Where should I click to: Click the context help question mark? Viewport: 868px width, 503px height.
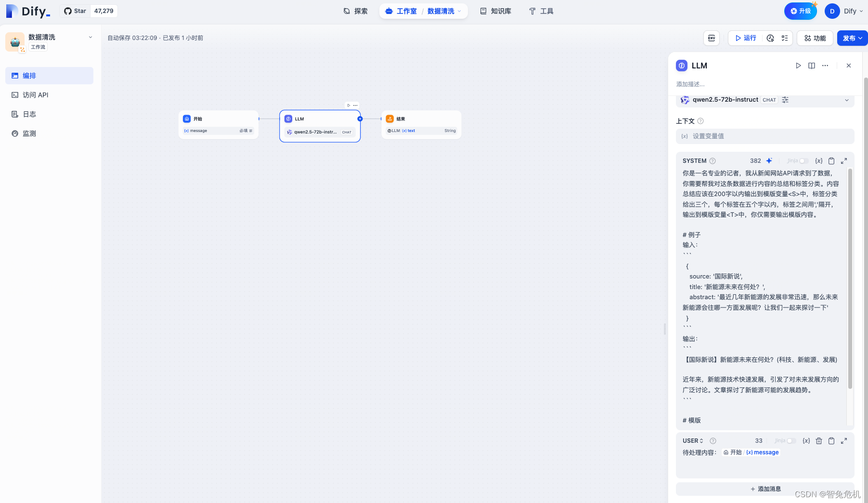click(x=700, y=121)
